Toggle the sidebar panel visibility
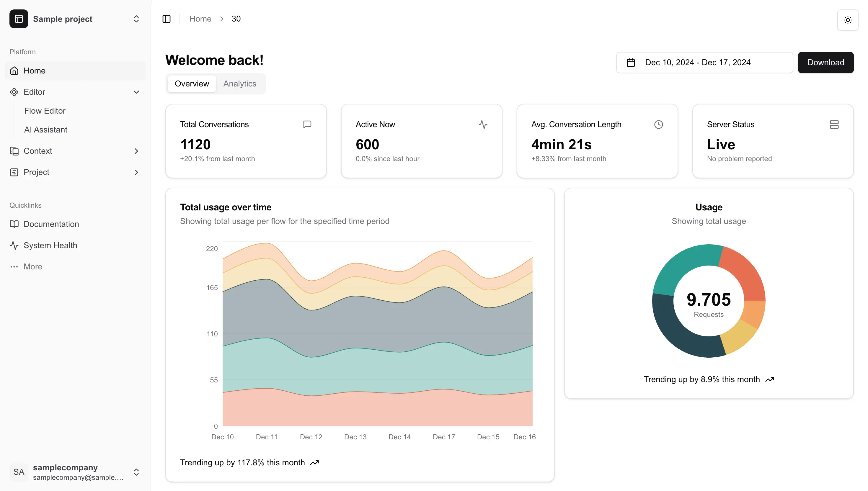 pyautogui.click(x=167, y=19)
